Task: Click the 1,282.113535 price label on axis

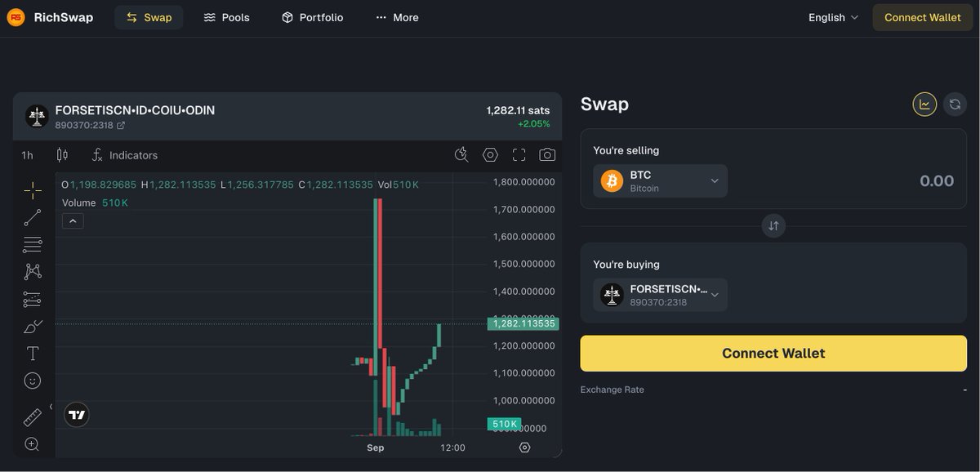Action: pyautogui.click(x=523, y=323)
